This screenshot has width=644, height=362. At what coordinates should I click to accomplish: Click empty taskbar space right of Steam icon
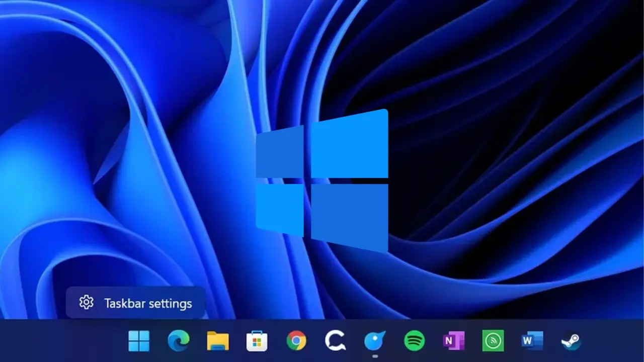point(614,341)
